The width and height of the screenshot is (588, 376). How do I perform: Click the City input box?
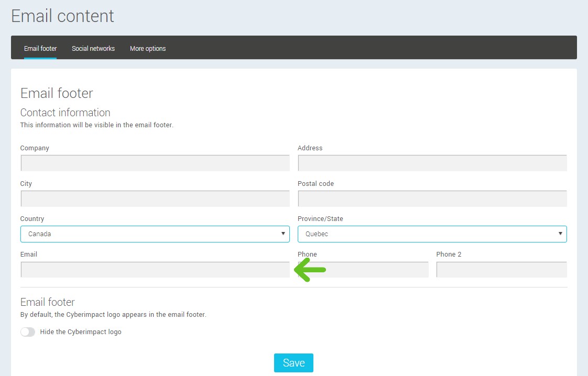[155, 199]
